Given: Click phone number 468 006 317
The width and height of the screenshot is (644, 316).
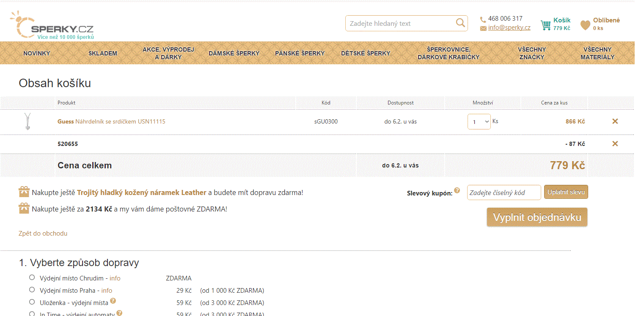Looking at the screenshot, I should tap(505, 19).
